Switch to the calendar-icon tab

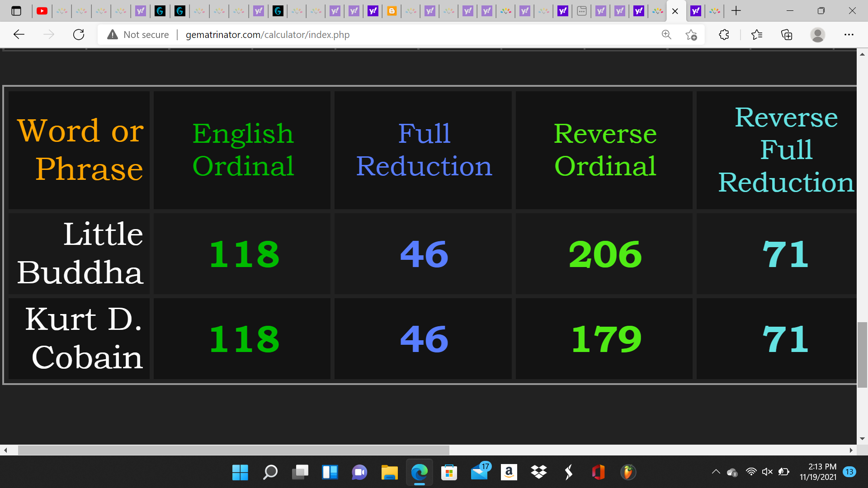tap(582, 11)
